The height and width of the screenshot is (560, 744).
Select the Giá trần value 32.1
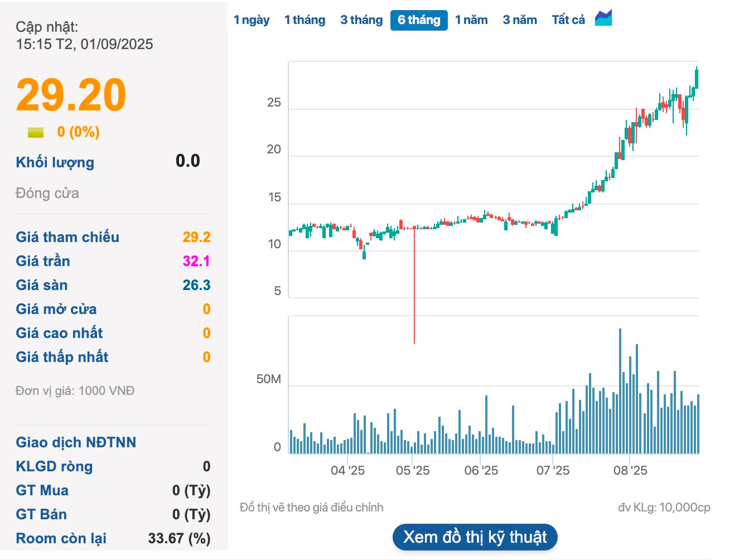tap(196, 261)
